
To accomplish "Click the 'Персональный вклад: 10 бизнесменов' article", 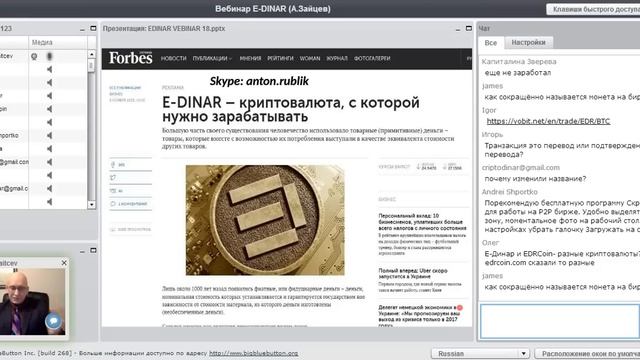I will pyautogui.click(x=422, y=222).
